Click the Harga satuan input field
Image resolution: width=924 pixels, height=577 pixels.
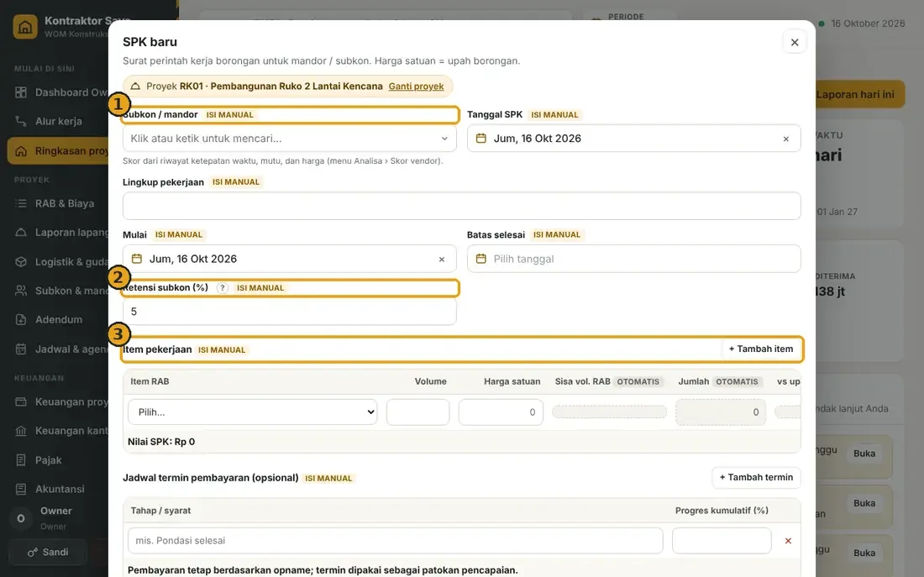(x=501, y=412)
